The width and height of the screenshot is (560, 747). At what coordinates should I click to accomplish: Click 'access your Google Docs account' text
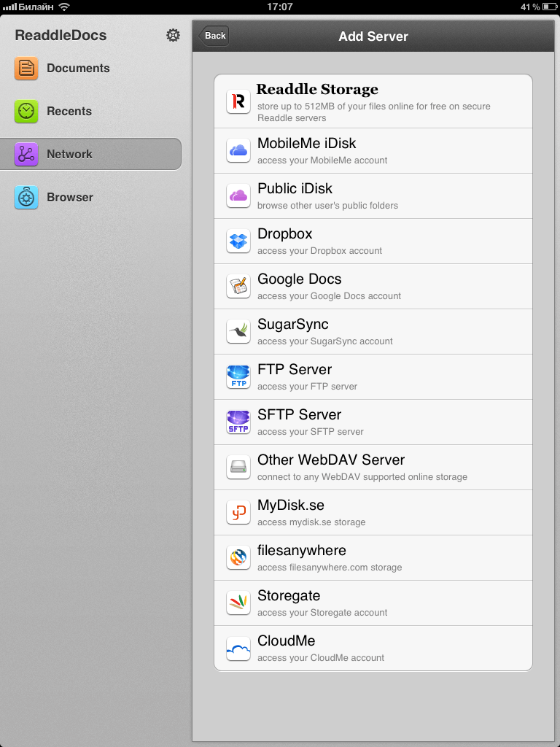(329, 296)
